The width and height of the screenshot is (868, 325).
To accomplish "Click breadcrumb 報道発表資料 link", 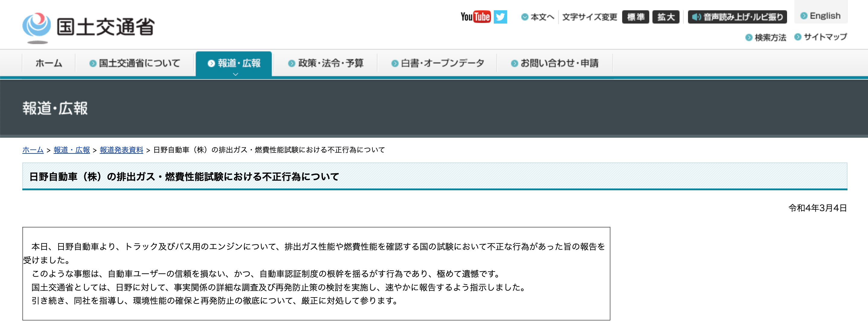I will click(x=121, y=150).
